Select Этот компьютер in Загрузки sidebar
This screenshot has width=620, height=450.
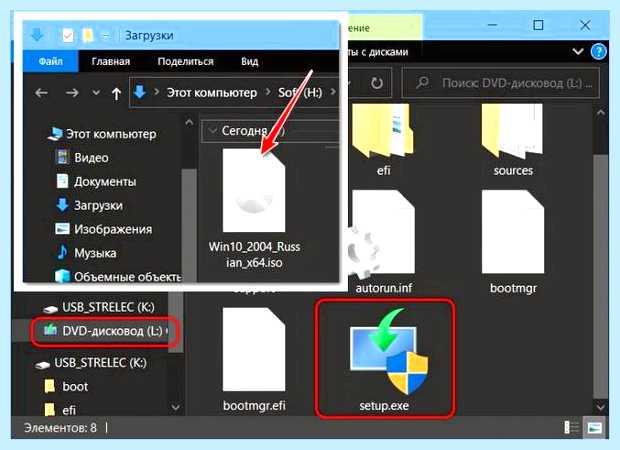coord(102,134)
